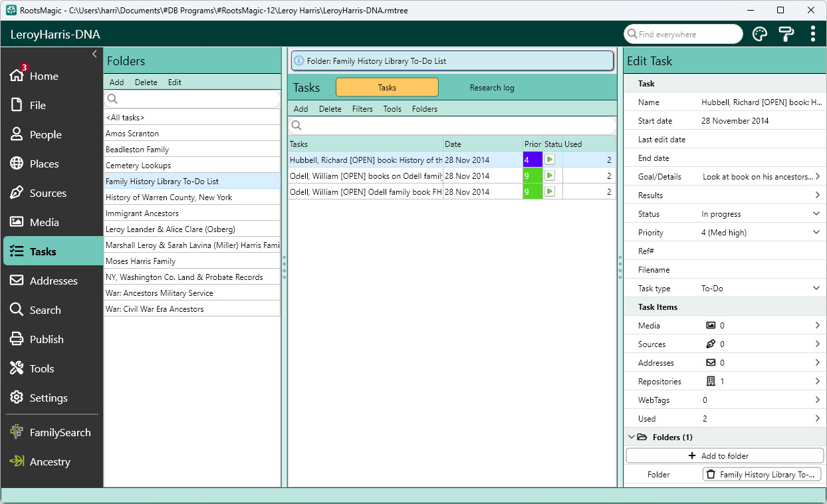The height and width of the screenshot is (504, 827).
Task: Expand the Used row in Task Items
Action: (817, 419)
